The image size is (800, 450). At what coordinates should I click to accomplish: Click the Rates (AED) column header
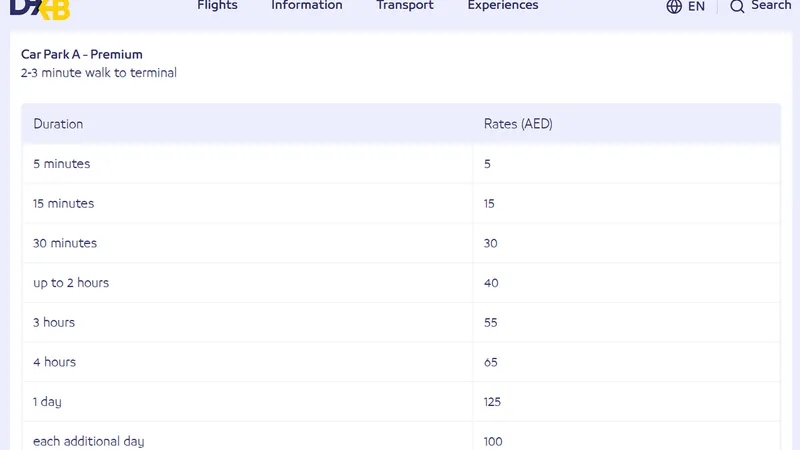click(x=518, y=124)
